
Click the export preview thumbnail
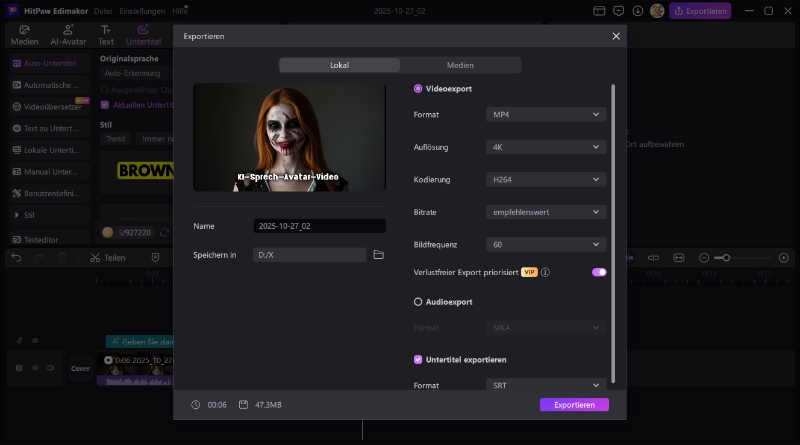(289, 137)
